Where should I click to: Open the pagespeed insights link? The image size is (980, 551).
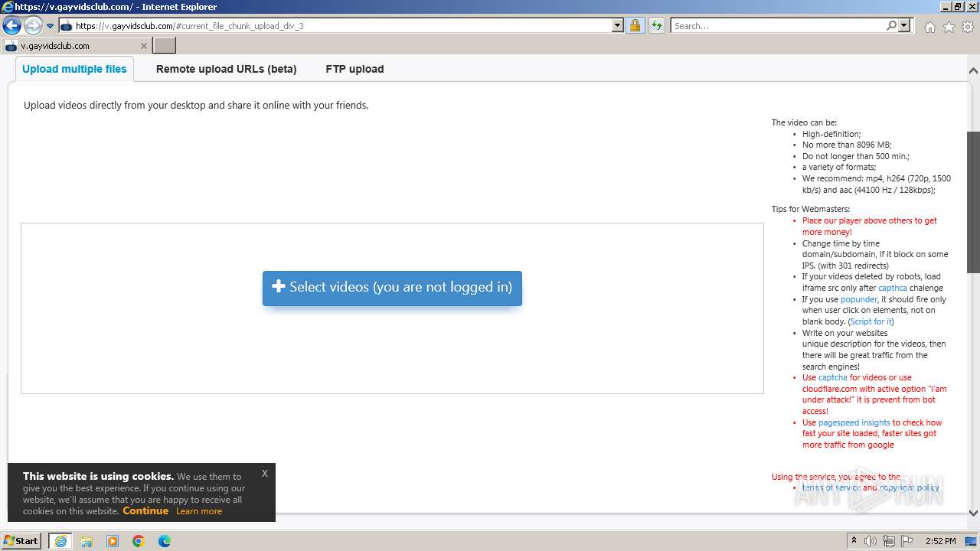point(854,422)
